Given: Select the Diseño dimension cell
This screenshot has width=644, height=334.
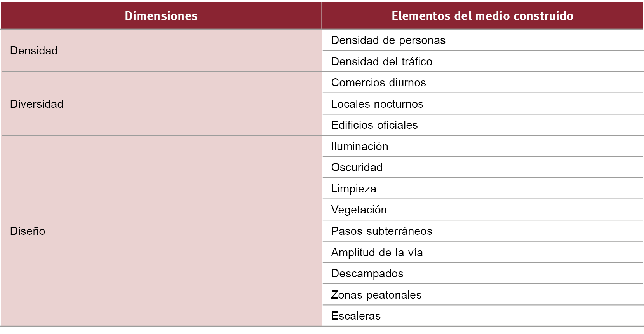Looking at the screenshot, I should (x=28, y=231).
